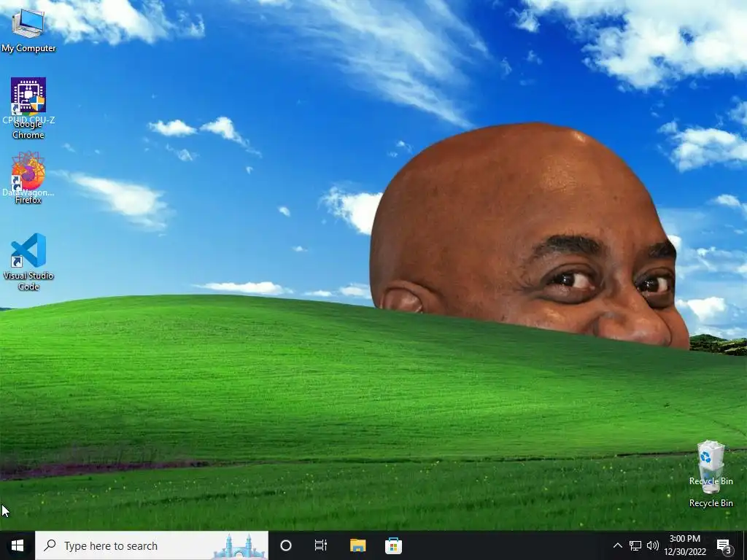Click the Type here to search box
The height and width of the screenshot is (560, 747).
coord(152,545)
